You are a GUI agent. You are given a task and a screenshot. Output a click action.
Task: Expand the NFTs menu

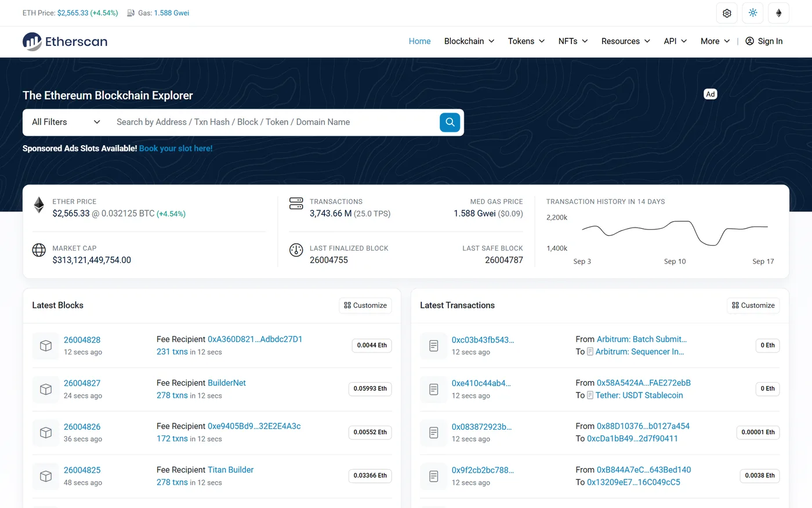pos(573,41)
